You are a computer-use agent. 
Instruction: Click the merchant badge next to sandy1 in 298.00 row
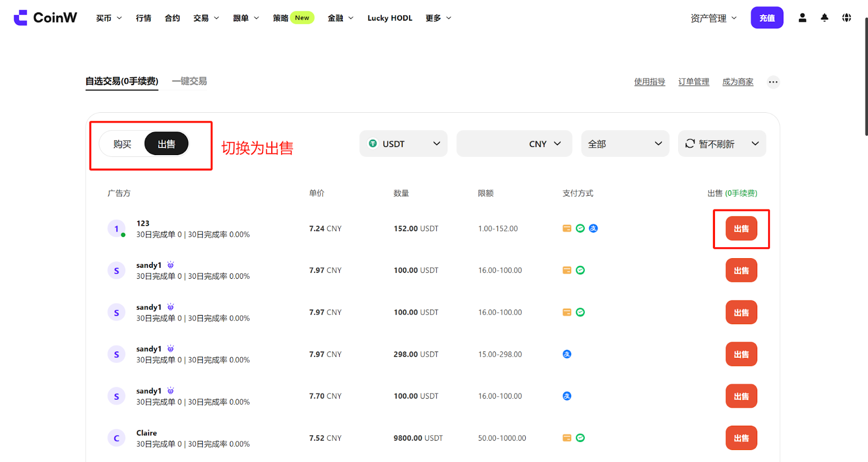[x=170, y=349]
